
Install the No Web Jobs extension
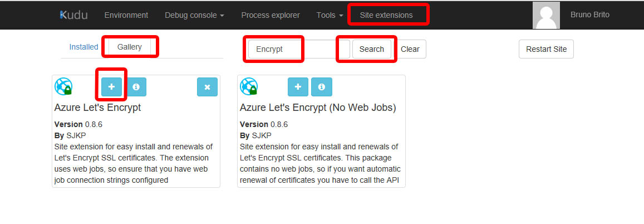[298, 87]
